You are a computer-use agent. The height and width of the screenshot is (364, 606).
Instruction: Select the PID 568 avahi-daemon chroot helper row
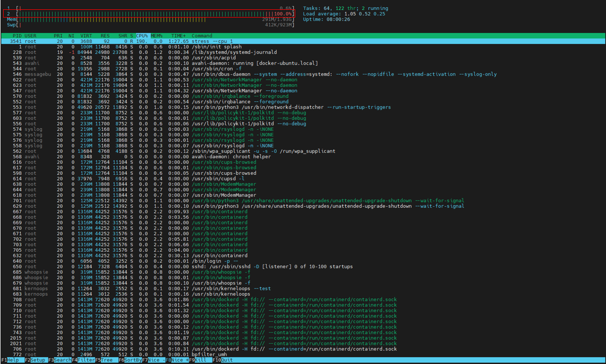click(303, 157)
